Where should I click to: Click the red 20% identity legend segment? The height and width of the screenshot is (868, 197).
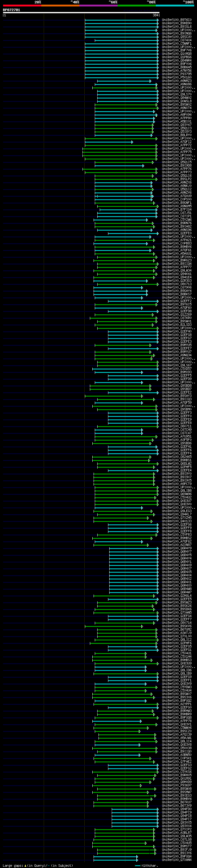(22, 6)
